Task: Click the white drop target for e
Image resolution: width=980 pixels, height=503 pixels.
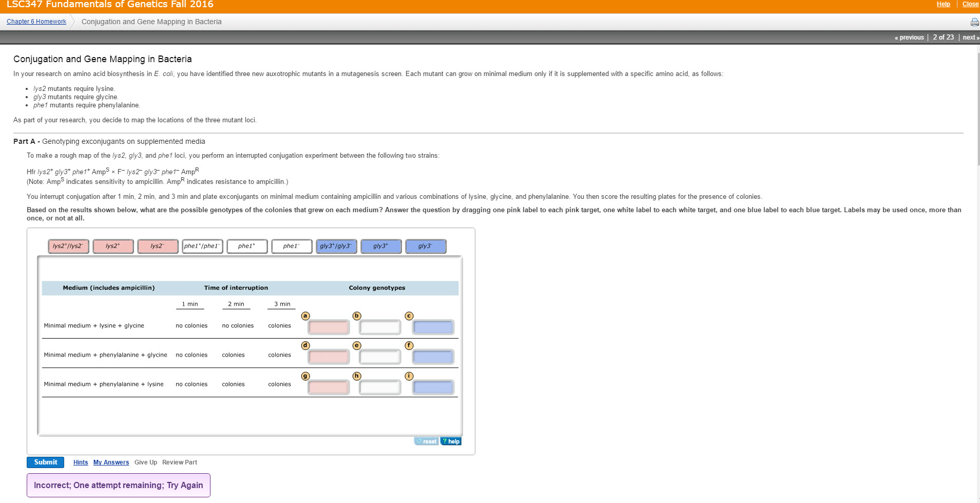Action: pyautogui.click(x=380, y=357)
